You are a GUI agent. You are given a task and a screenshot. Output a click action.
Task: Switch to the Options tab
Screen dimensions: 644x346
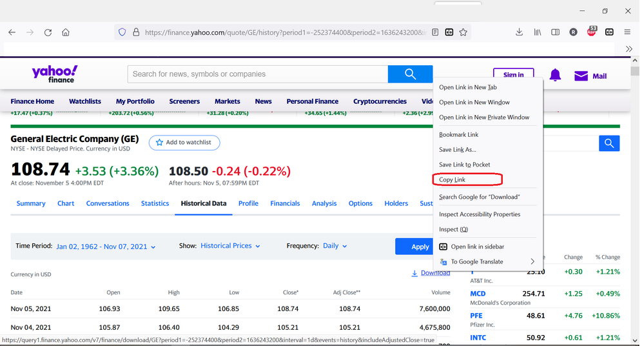[360, 203]
